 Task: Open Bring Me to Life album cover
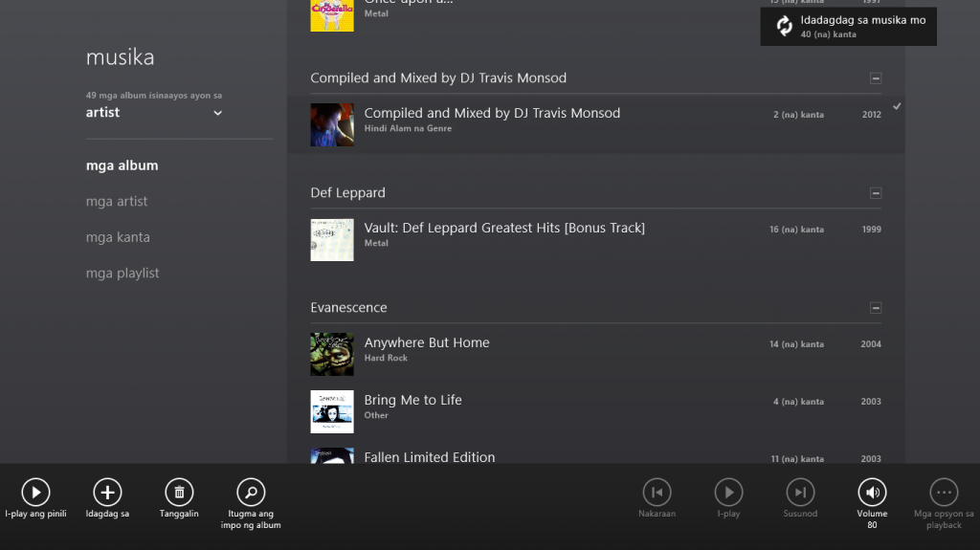coord(332,412)
